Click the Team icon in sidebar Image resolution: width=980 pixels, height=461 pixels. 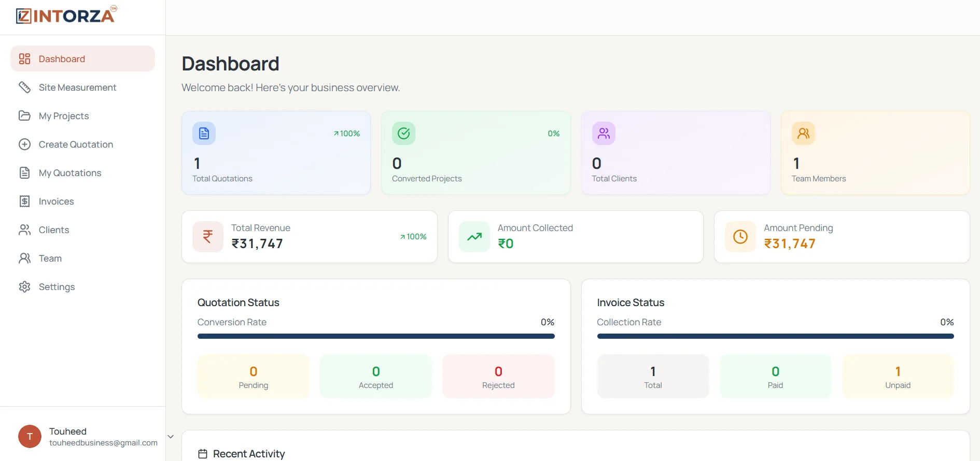24,258
